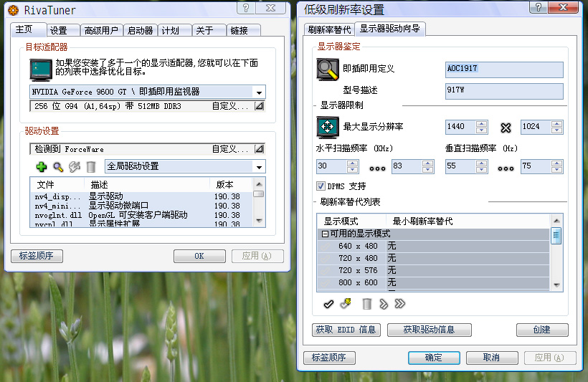Click the trash icon below refresh rate list
588x382 pixels.
click(366, 304)
